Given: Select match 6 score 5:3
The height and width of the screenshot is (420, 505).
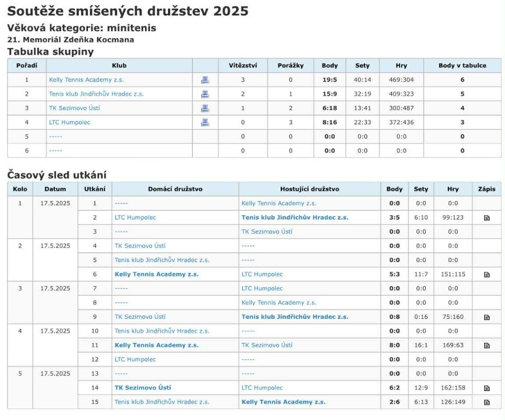Looking at the screenshot, I should pos(394,274).
